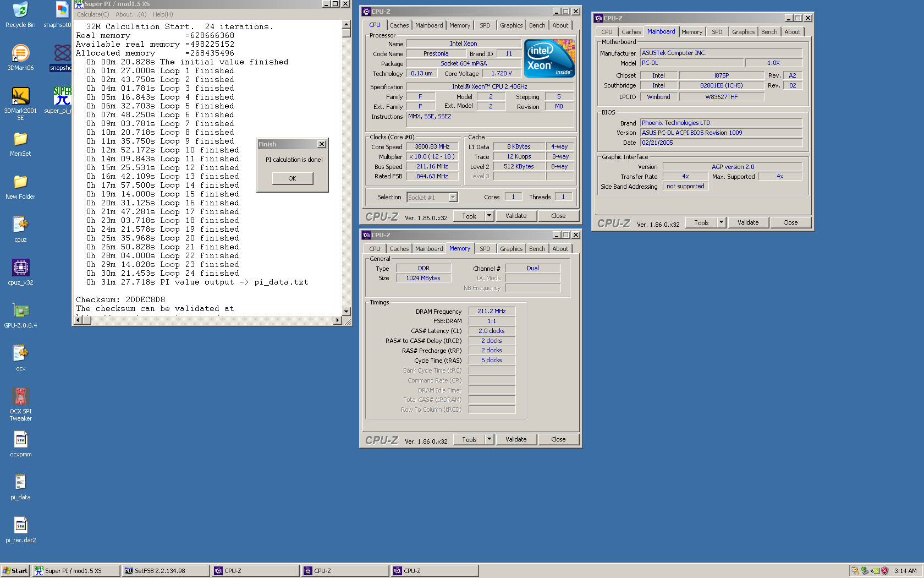Image resolution: width=924 pixels, height=578 pixels.
Task: Open the Help(H) menu in Super PI
Action: point(163,14)
